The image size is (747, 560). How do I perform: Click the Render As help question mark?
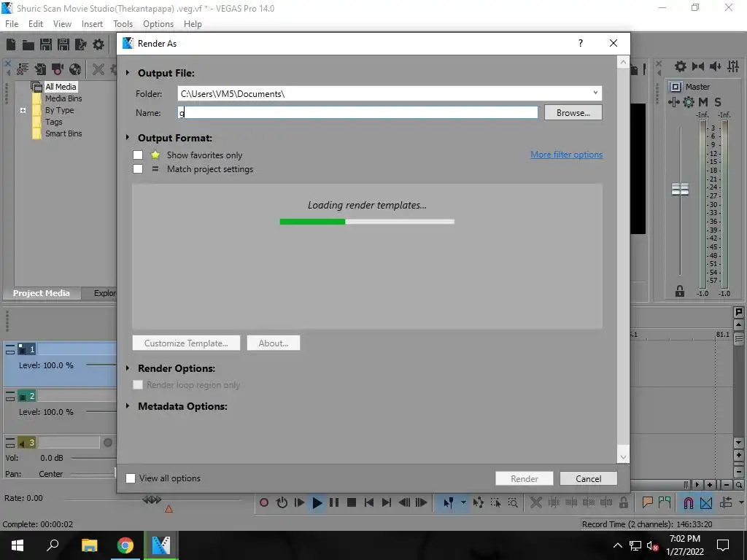(x=580, y=43)
